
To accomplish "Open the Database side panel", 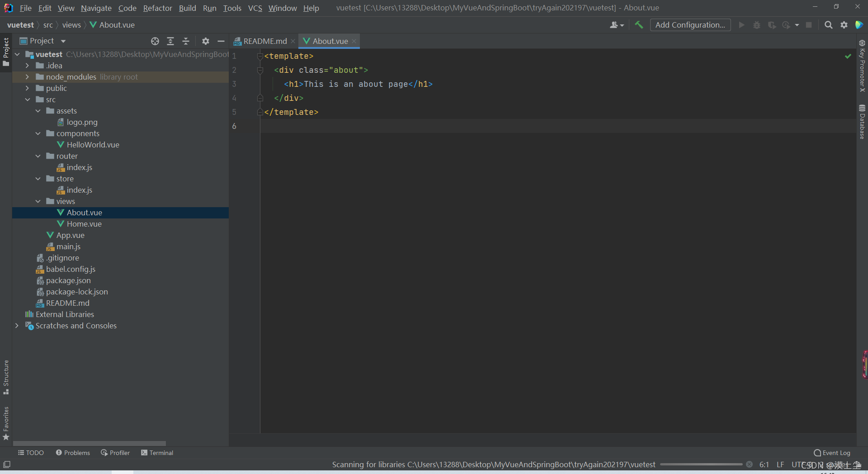I will [x=862, y=122].
